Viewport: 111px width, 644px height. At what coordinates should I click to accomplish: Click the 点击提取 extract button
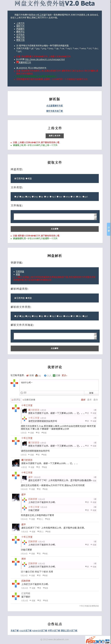tap(55, 229)
